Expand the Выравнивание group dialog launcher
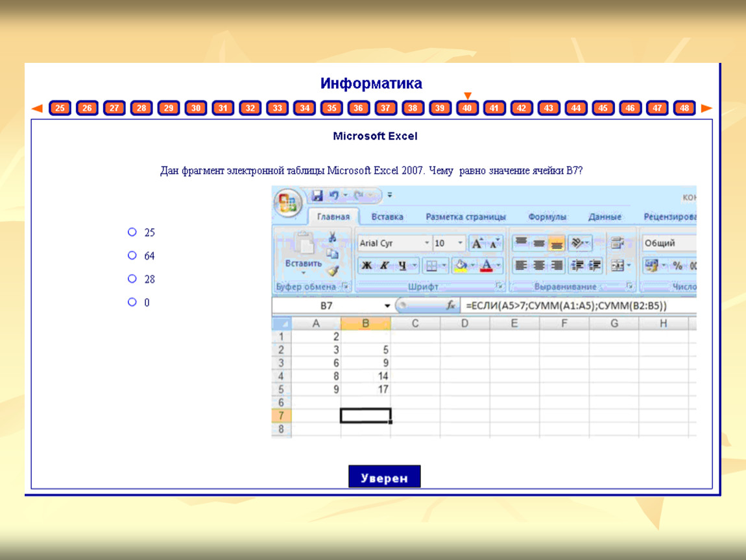746x560 pixels. (x=629, y=286)
